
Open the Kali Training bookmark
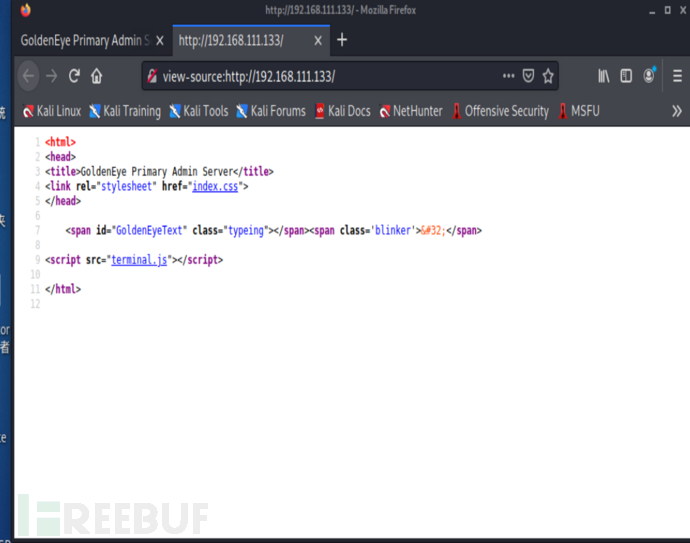125,111
